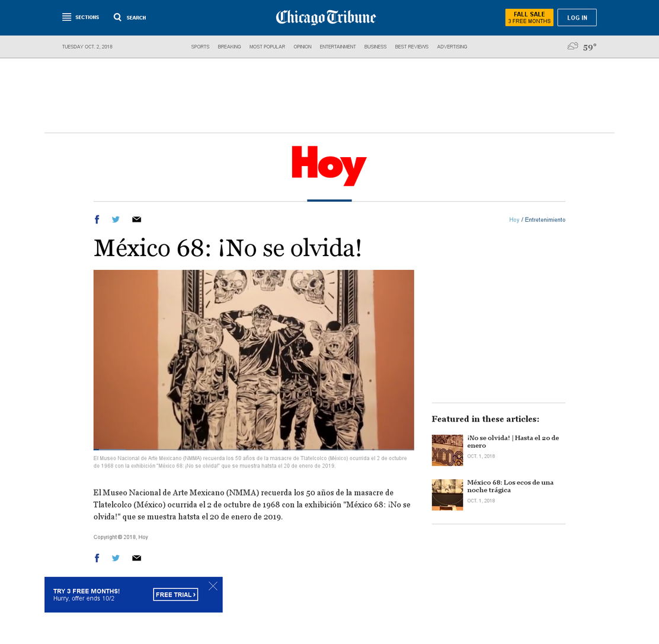Click the Log In button
Viewport: 659px width, 644px height.
(577, 18)
